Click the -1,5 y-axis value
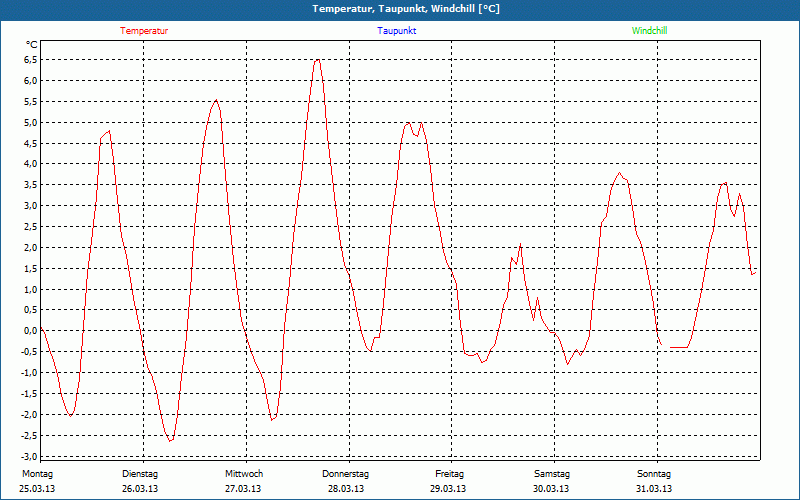Image resolution: width=800 pixels, height=500 pixels. 29,393
